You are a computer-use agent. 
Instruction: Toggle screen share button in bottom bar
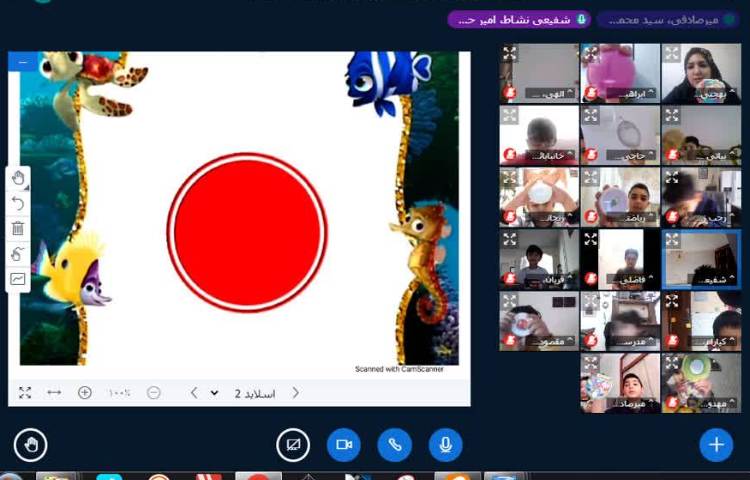[x=294, y=444]
